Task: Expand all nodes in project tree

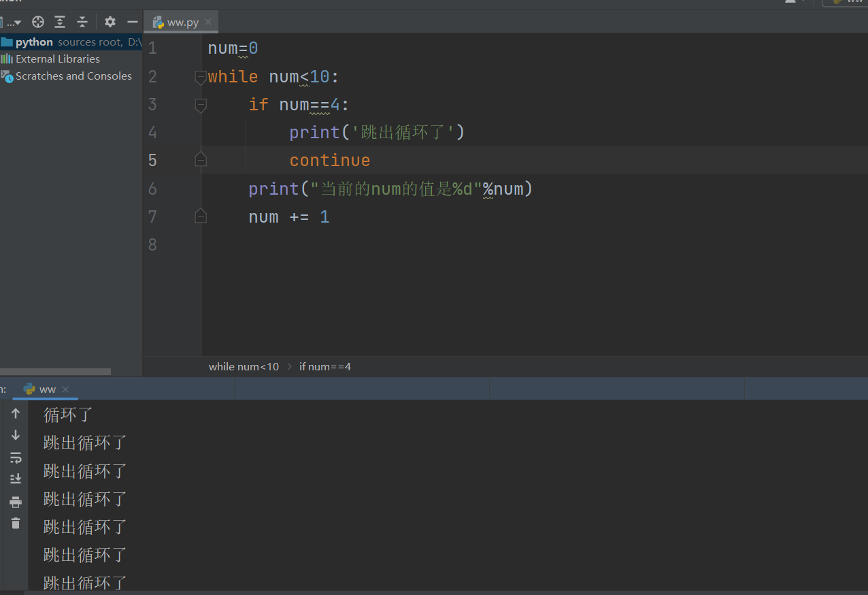Action: click(x=59, y=22)
